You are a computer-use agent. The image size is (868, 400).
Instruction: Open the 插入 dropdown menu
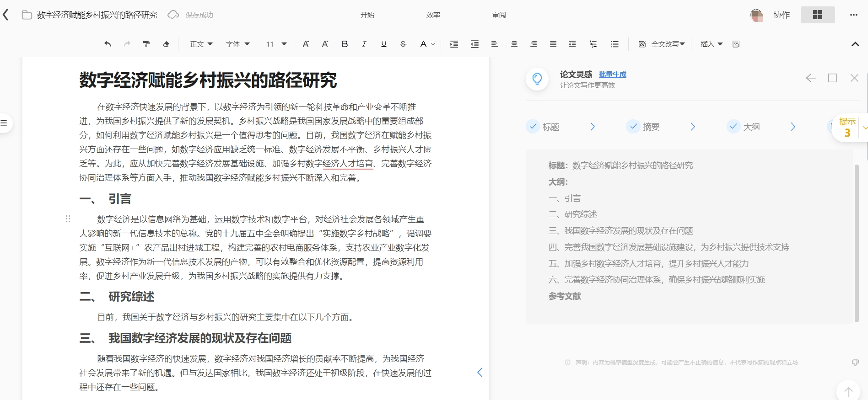(712, 44)
